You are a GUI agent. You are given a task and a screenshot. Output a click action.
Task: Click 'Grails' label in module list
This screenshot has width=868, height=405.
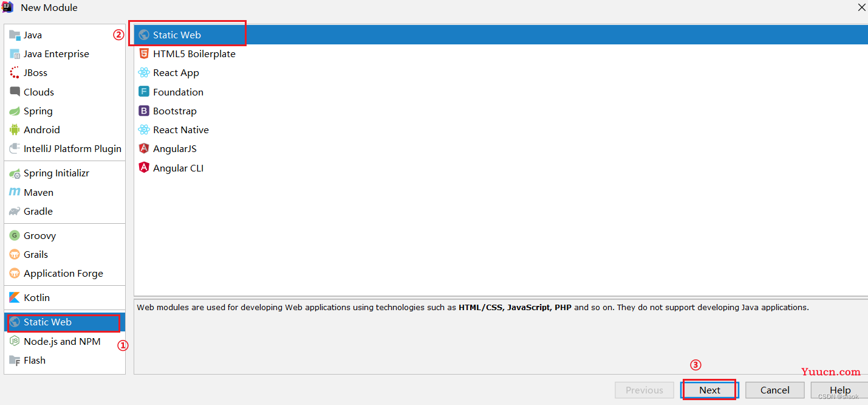click(36, 254)
